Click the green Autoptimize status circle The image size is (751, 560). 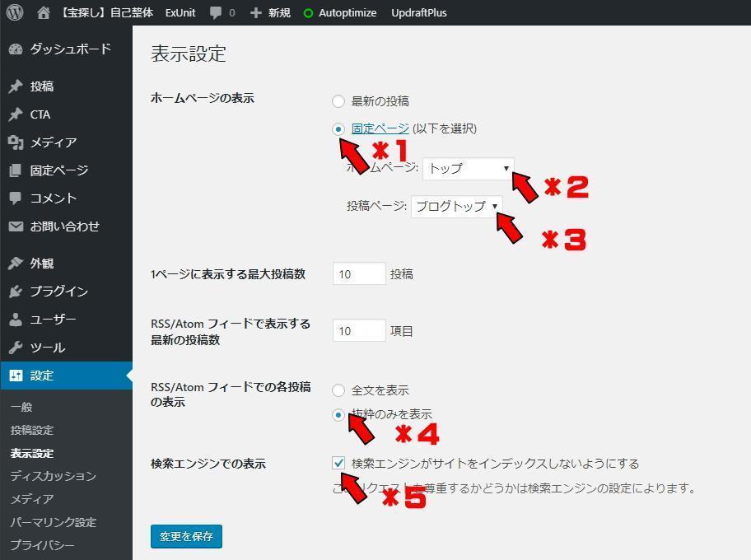coord(309,13)
